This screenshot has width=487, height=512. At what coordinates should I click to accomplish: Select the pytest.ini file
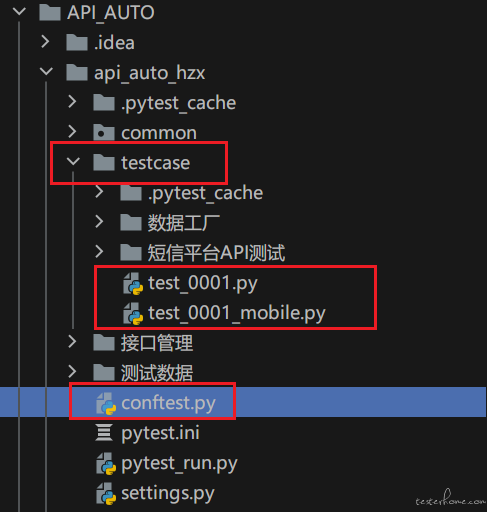(x=160, y=433)
